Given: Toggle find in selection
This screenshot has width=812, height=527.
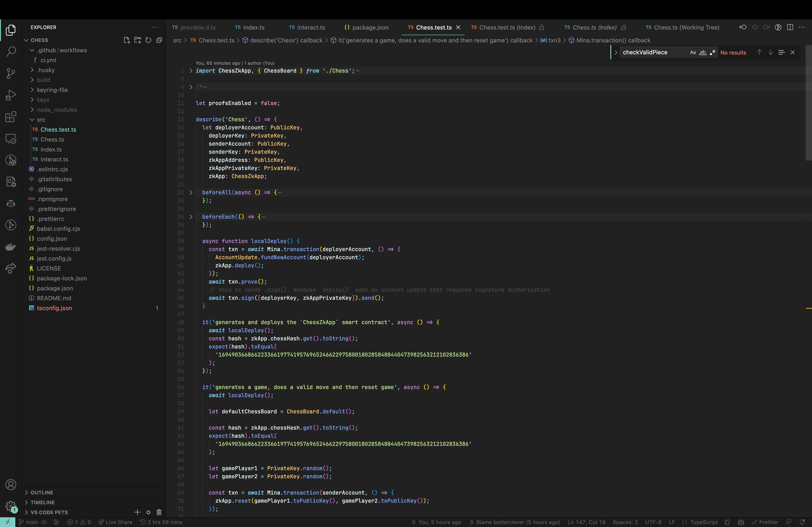Looking at the screenshot, I should 782,52.
